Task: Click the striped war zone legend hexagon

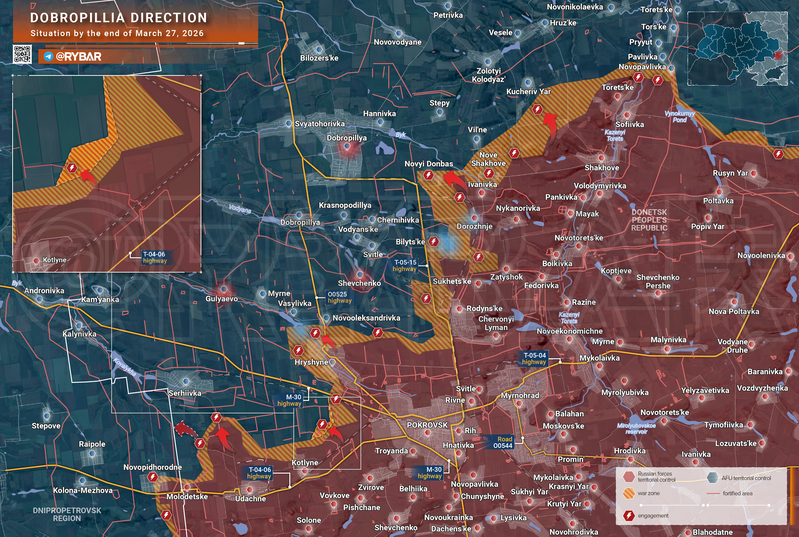Action: (628, 494)
